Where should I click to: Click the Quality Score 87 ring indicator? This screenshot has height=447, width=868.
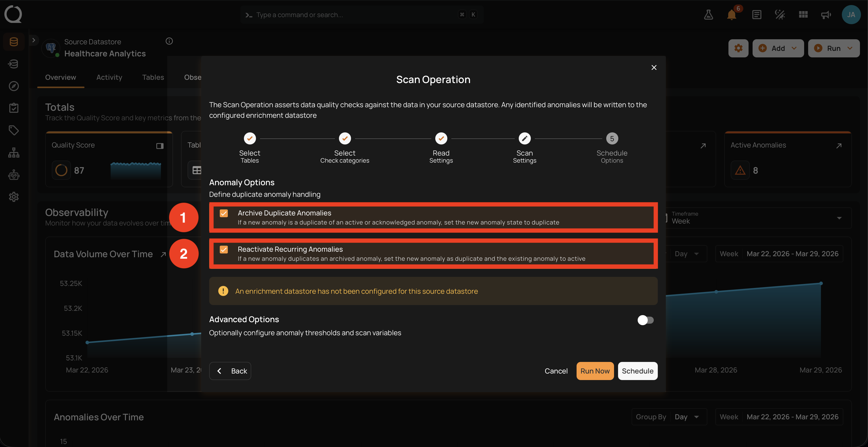click(x=61, y=170)
